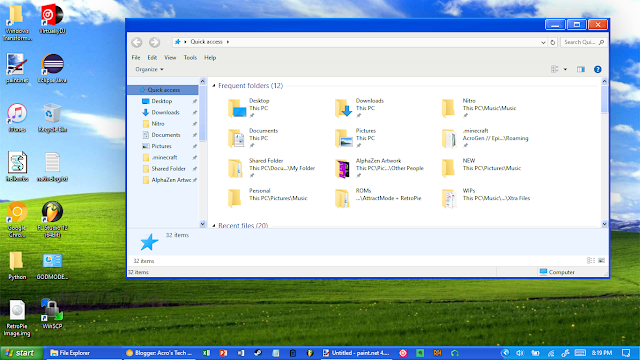The image size is (640, 360).
Task: Open view options dropdown arrow
Action: point(565,69)
